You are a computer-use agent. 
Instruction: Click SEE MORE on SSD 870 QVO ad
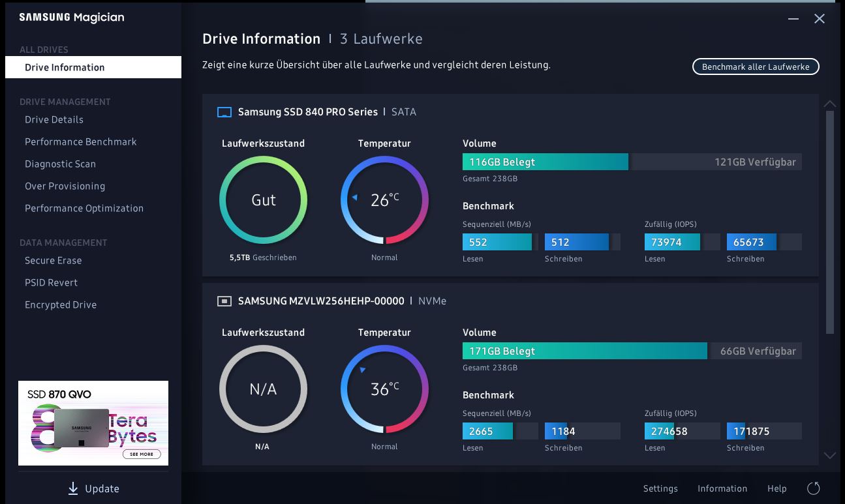[x=142, y=454]
